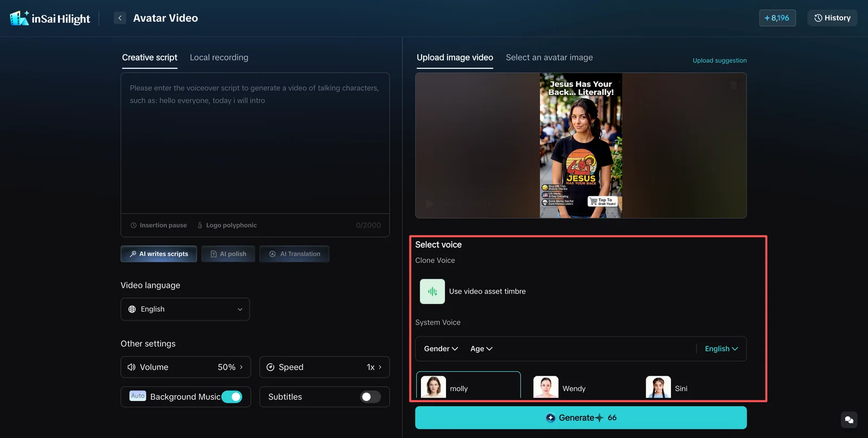The height and width of the screenshot is (438, 868).
Task: Click the "0/2000" character counter
Action: point(368,225)
